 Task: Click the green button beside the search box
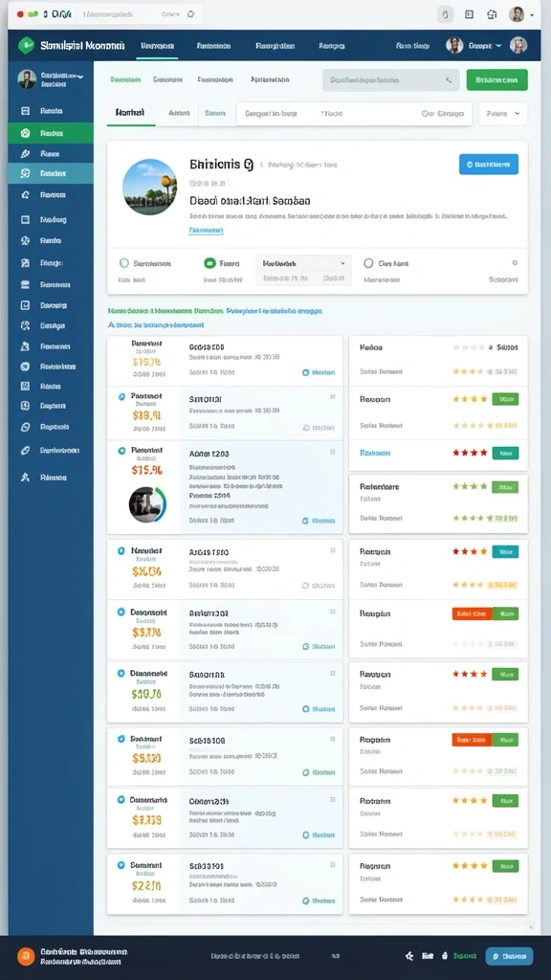tap(496, 80)
